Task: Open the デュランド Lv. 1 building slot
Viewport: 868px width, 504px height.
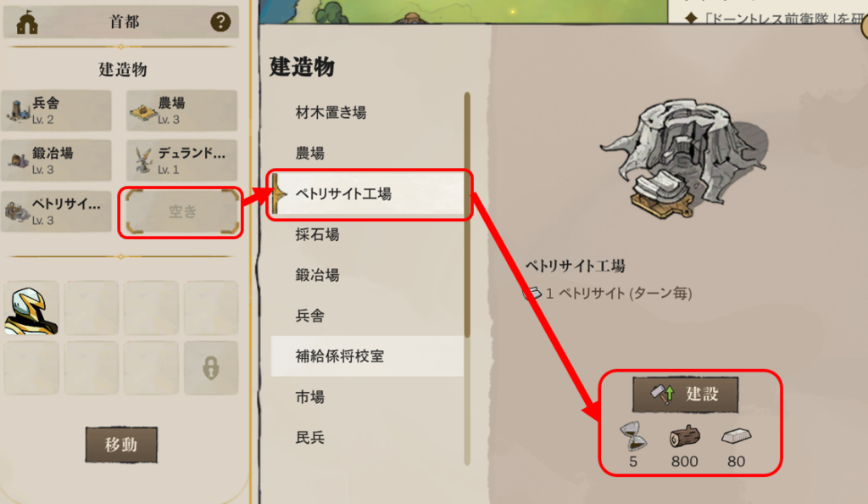Action: [181, 160]
